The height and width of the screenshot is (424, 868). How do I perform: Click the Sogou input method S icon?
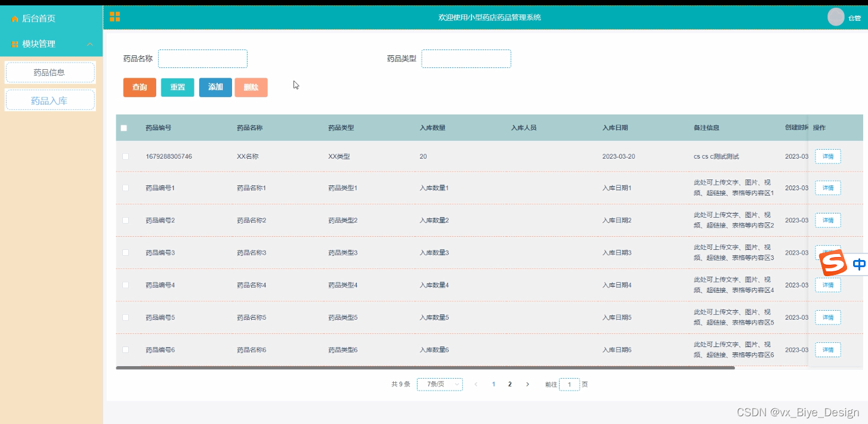pos(833,264)
